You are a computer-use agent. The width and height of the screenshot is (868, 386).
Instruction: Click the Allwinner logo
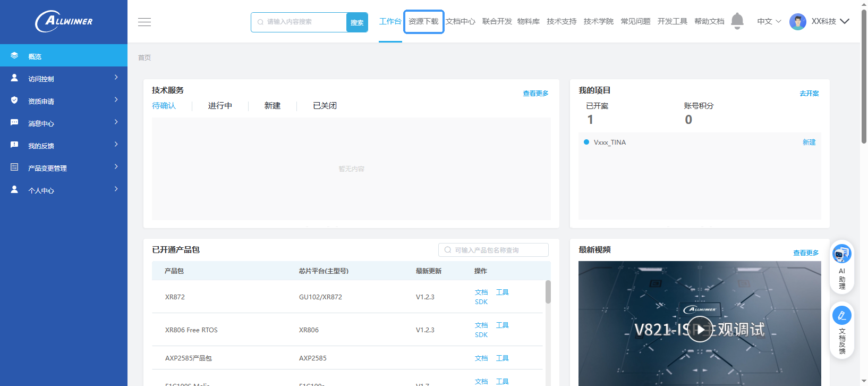64,21
